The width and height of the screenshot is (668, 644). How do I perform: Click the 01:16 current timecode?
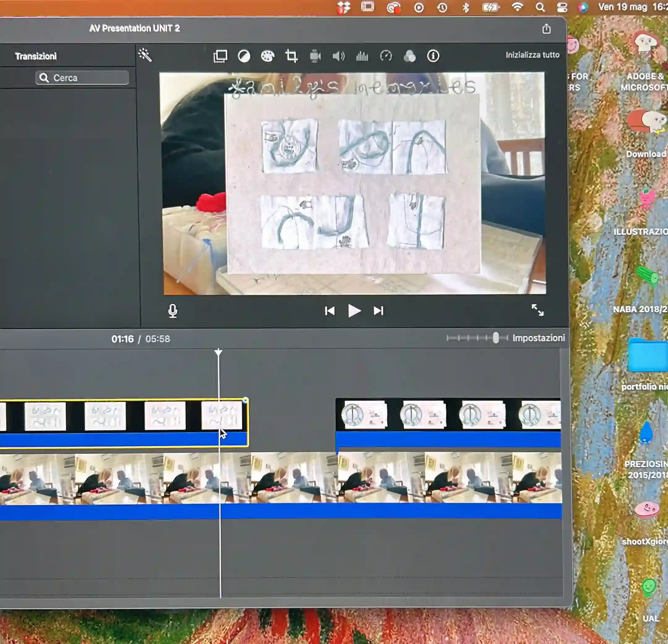point(122,339)
